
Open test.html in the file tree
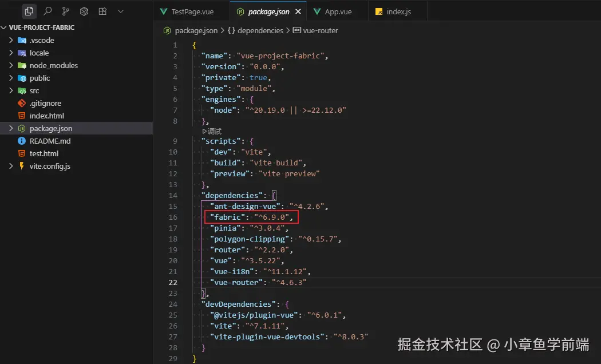(44, 153)
